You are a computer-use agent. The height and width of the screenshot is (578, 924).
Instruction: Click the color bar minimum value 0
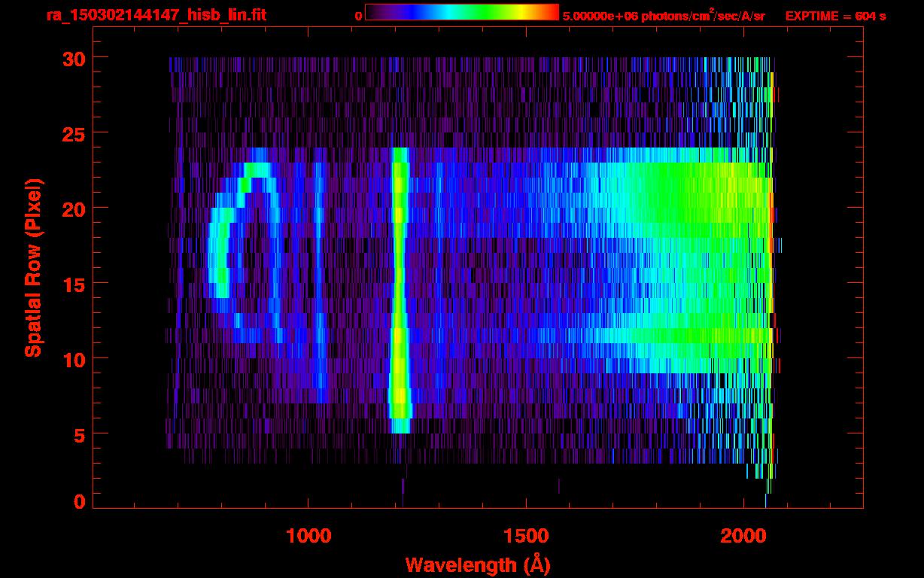pos(359,16)
